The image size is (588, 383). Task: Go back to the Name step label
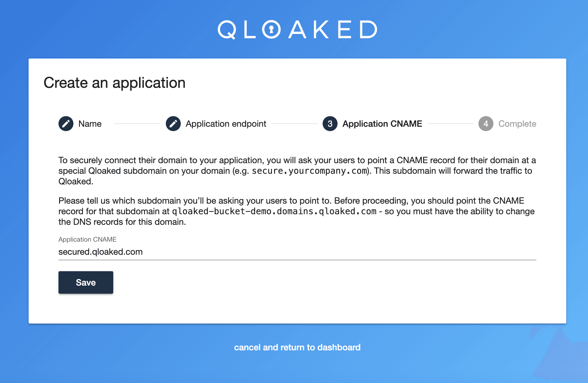click(x=90, y=124)
